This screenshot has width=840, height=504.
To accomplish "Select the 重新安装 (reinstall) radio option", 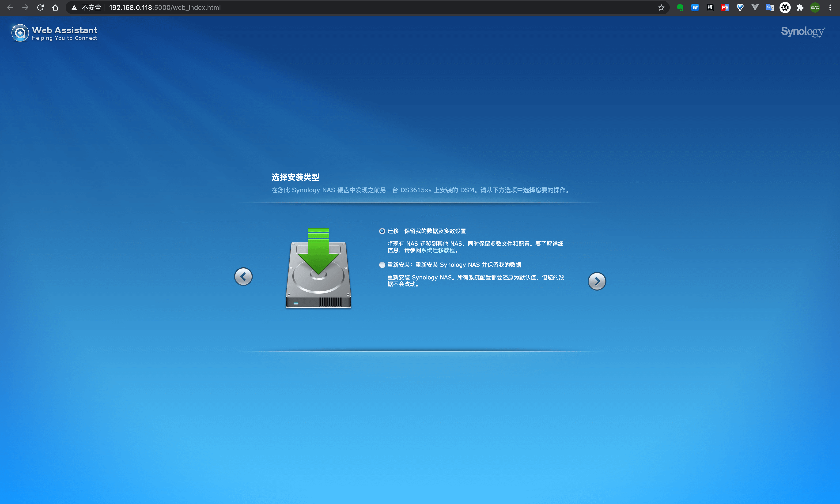I will pos(382,265).
